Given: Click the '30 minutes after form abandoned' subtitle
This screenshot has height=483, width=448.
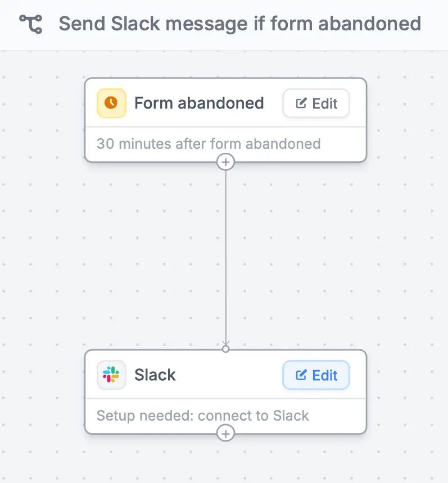Looking at the screenshot, I should [x=208, y=144].
